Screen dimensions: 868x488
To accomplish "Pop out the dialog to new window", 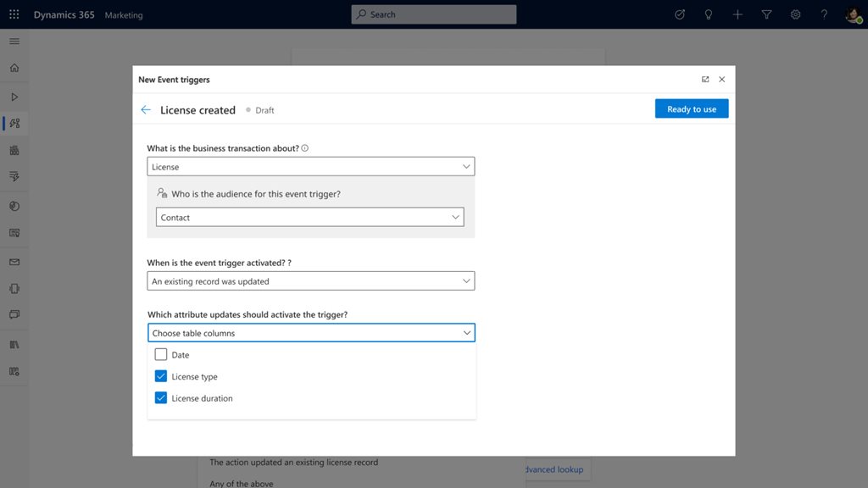I will tap(705, 79).
